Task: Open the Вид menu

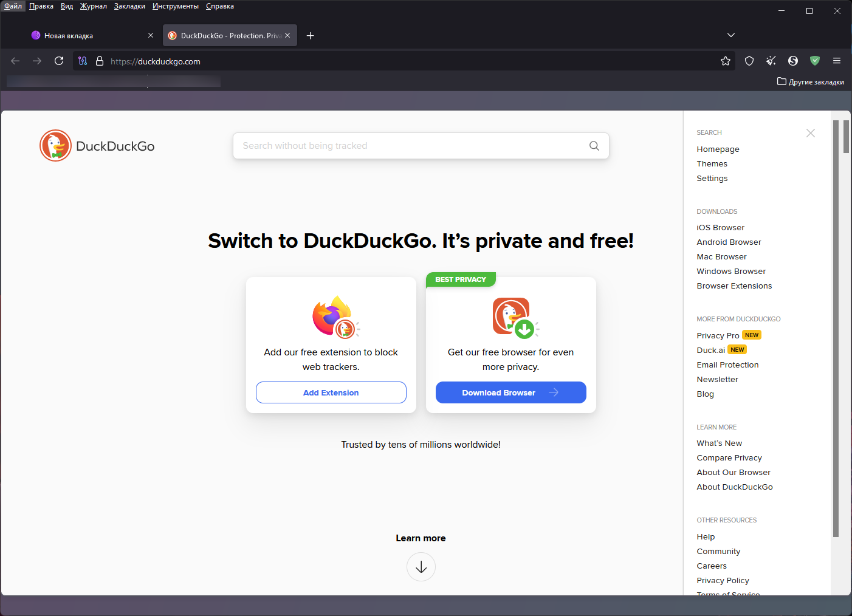Action: click(x=67, y=6)
